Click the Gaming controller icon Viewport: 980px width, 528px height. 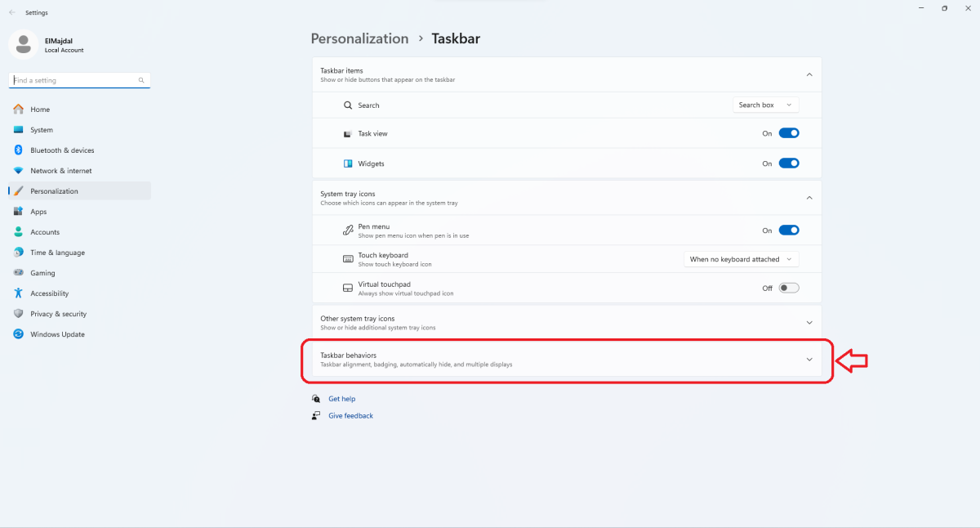click(18, 273)
